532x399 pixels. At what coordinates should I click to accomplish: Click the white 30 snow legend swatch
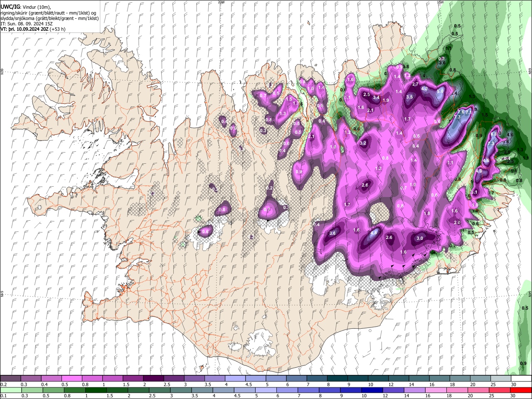pos(521,379)
